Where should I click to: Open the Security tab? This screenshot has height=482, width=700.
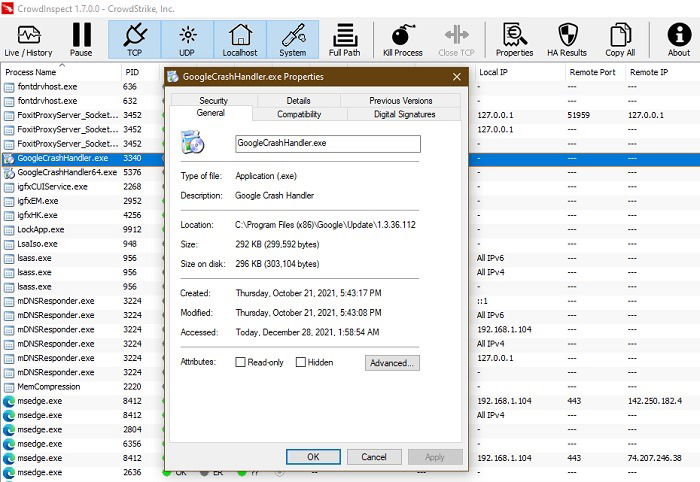pyautogui.click(x=213, y=100)
